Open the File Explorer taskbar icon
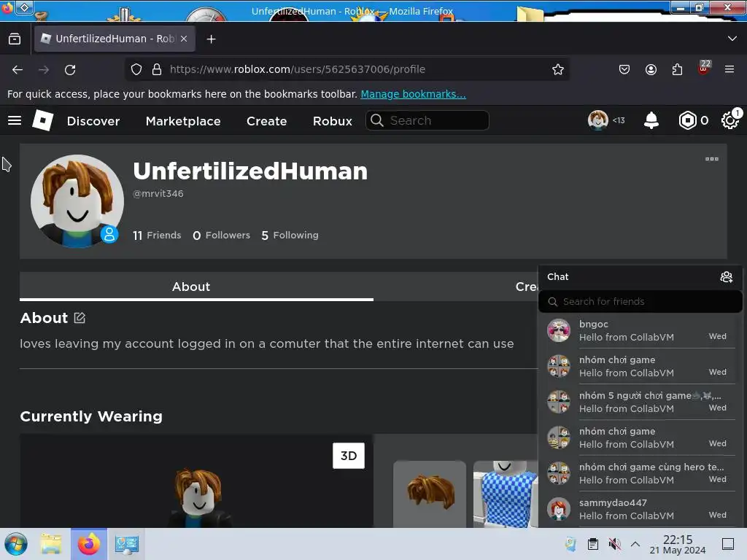This screenshot has height=560, width=747. point(51,544)
